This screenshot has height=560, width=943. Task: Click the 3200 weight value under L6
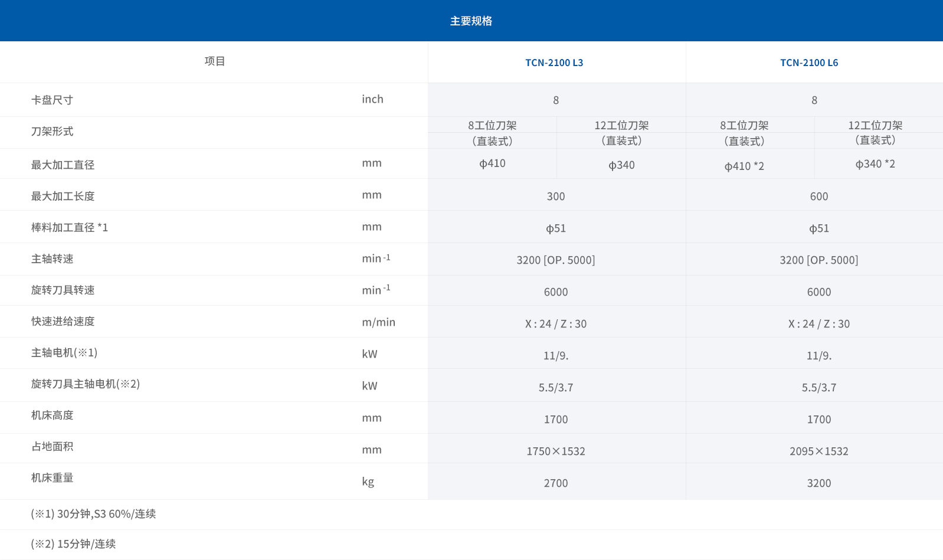click(819, 483)
